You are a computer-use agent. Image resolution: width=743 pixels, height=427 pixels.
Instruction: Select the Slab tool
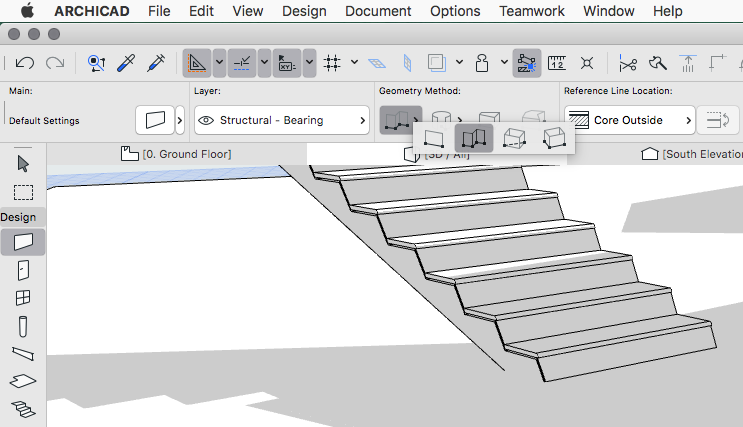(23, 381)
